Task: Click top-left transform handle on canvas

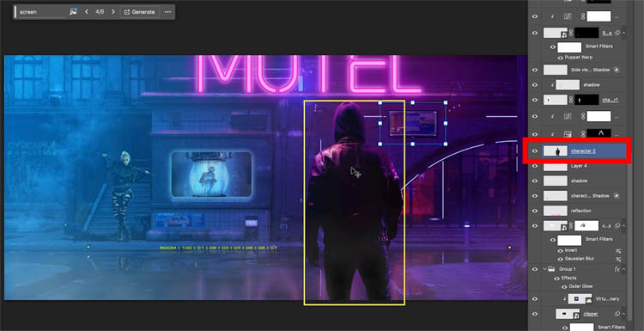Action: click(380, 103)
